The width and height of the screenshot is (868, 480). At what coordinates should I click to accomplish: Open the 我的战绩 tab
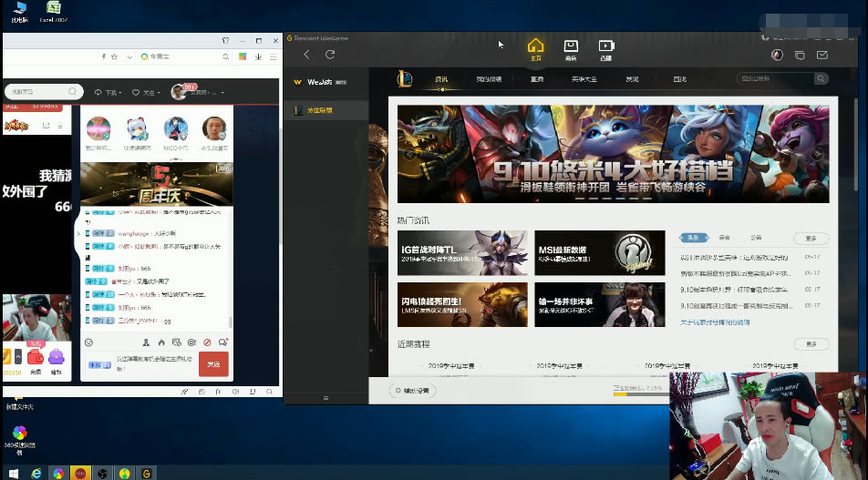tap(489, 79)
